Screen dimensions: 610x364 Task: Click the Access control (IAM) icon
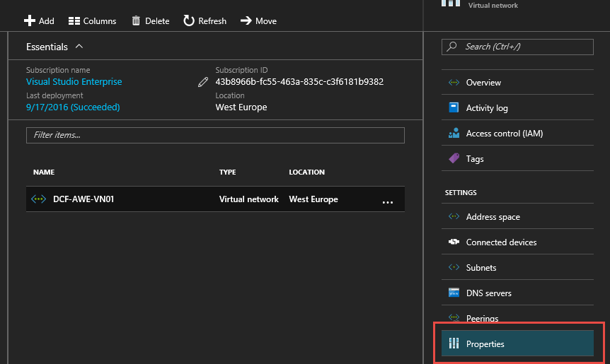[x=454, y=134]
